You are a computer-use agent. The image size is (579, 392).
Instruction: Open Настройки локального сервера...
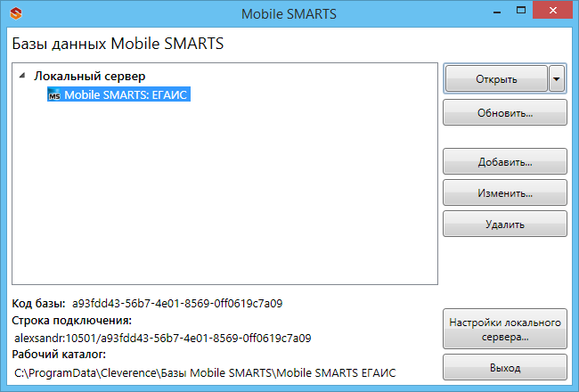[505, 330]
